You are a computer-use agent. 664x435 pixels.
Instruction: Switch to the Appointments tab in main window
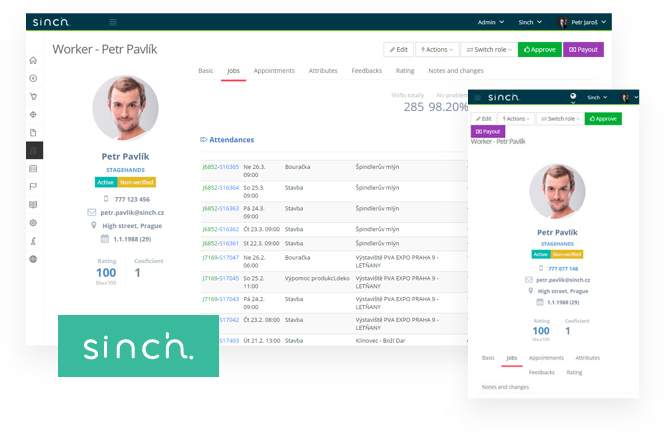pyautogui.click(x=274, y=71)
